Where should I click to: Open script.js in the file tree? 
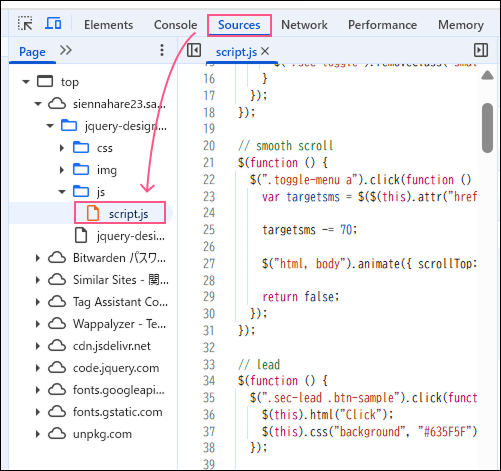coord(120,213)
